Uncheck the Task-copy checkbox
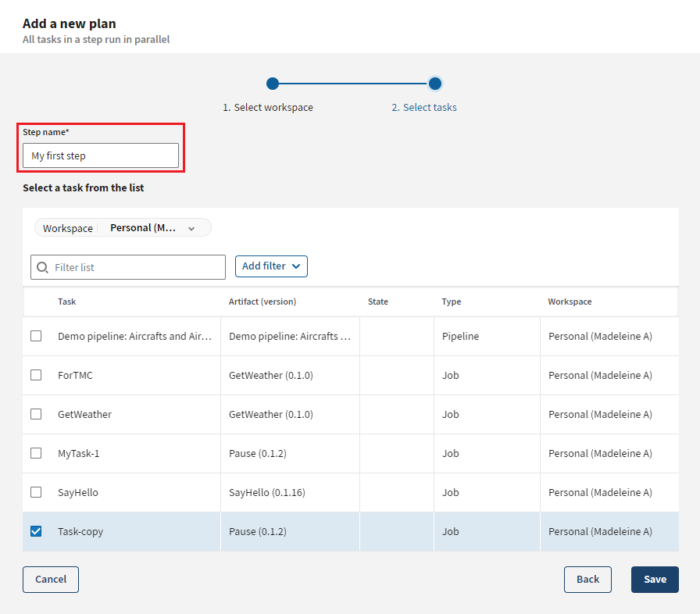 click(36, 531)
